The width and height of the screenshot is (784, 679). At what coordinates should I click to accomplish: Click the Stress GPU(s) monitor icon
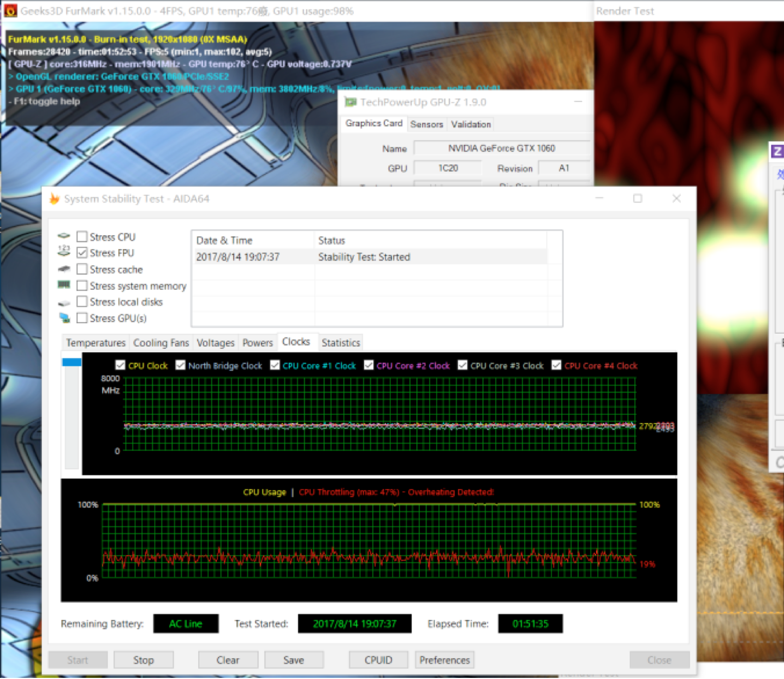pos(64,318)
